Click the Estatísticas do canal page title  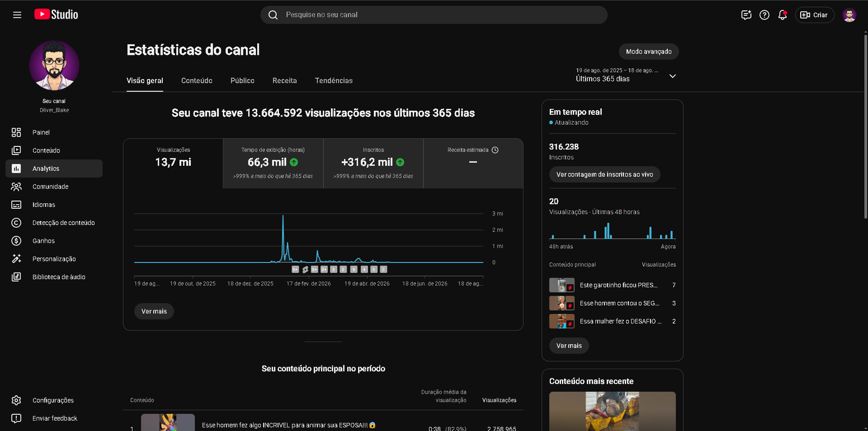pos(193,50)
